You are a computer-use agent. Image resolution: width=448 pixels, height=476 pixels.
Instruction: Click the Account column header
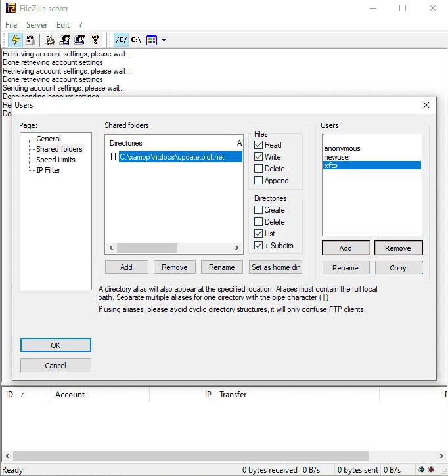click(100, 395)
